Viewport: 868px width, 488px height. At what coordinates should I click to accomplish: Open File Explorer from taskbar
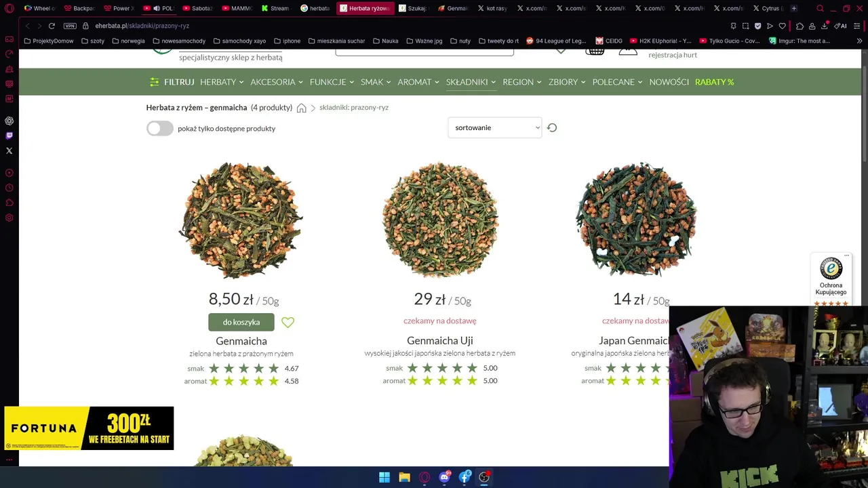404,477
